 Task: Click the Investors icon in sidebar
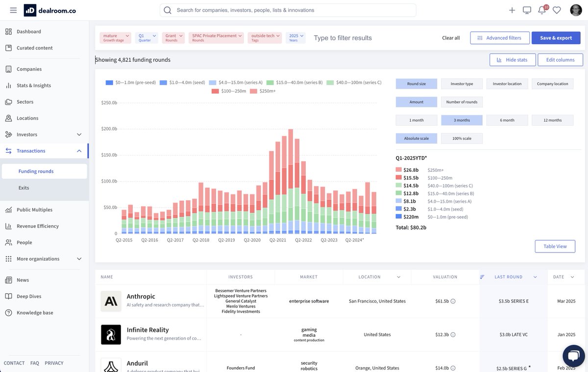click(8, 135)
